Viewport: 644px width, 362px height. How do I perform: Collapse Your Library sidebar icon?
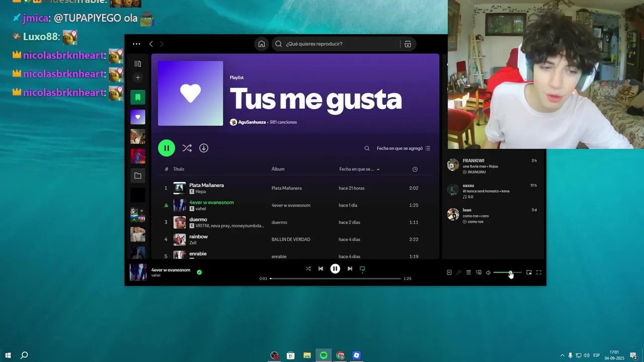(138, 64)
